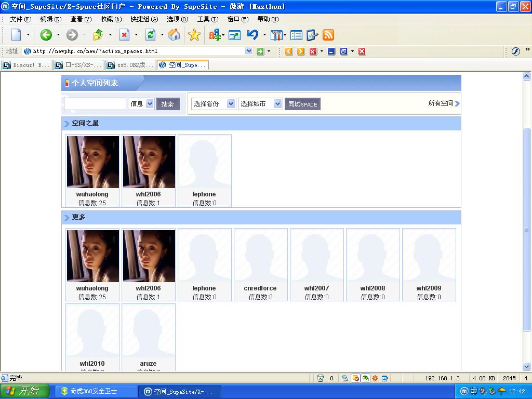The image size is (532, 399).
Task: Click the blue minimize tab window icon
Action: tap(331, 51)
